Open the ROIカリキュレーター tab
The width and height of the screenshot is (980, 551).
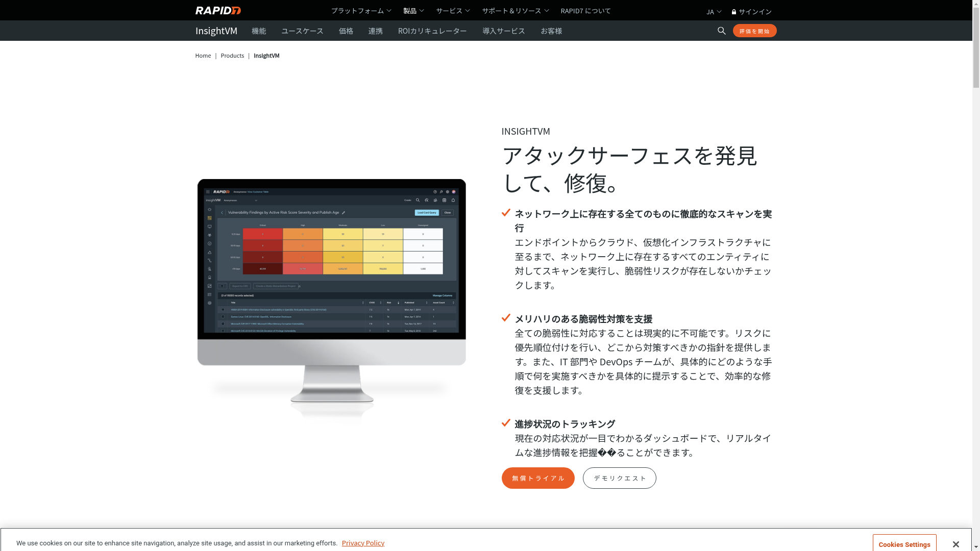432,31
